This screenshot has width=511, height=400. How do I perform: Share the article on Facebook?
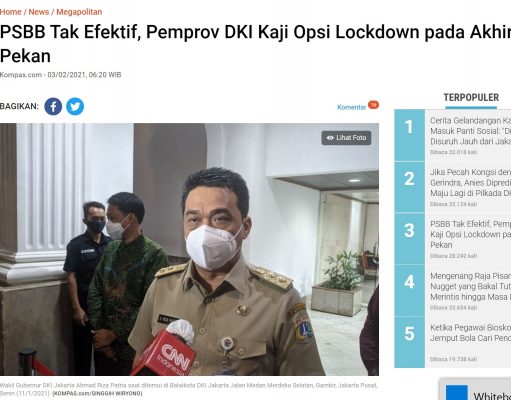[53, 106]
